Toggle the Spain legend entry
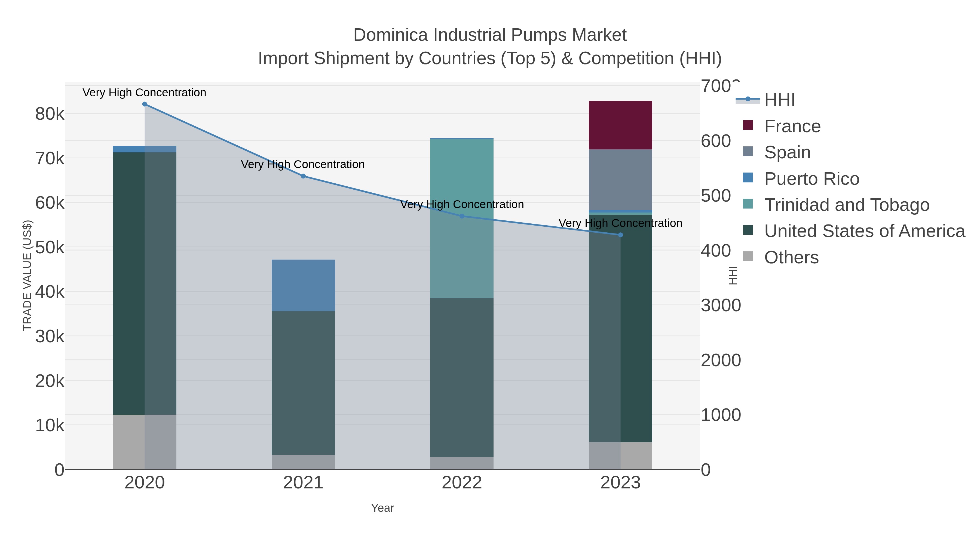The width and height of the screenshot is (980, 551). tap(777, 152)
